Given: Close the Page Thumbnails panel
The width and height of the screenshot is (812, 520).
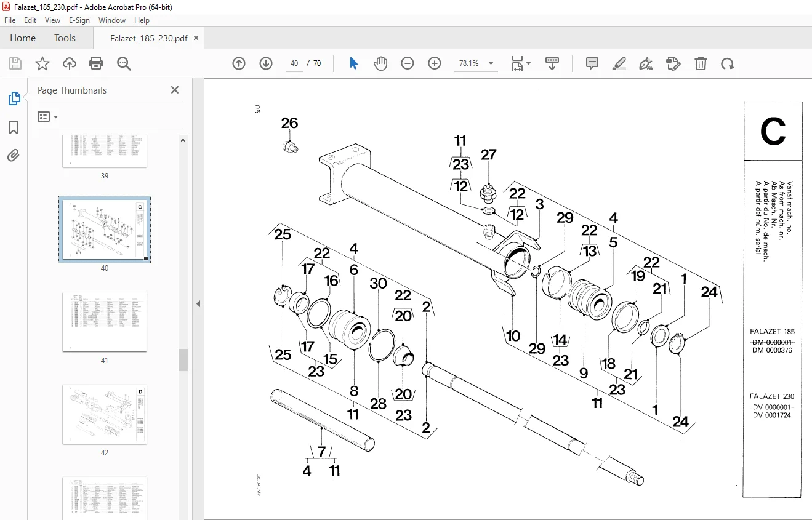Looking at the screenshot, I should tap(175, 90).
